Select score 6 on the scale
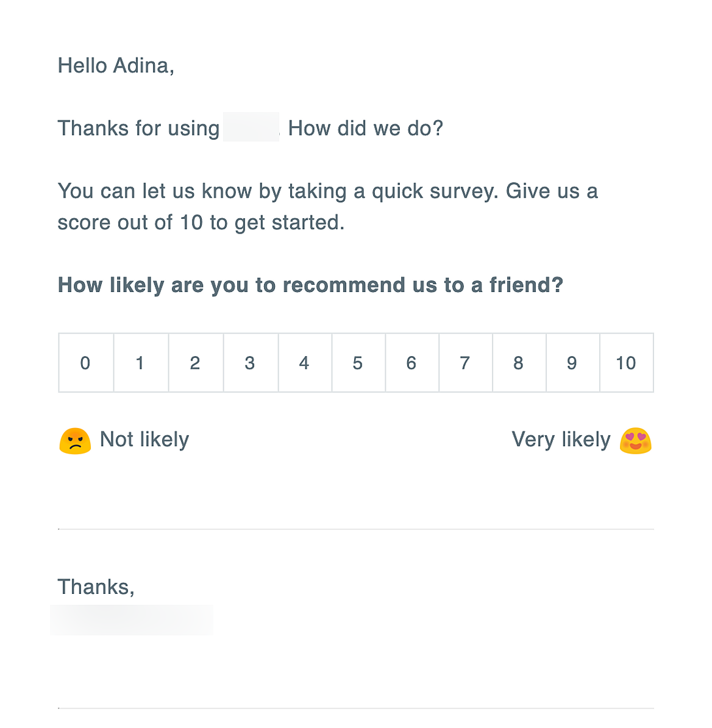This screenshot has width=712, height=728. pos(411,363)
